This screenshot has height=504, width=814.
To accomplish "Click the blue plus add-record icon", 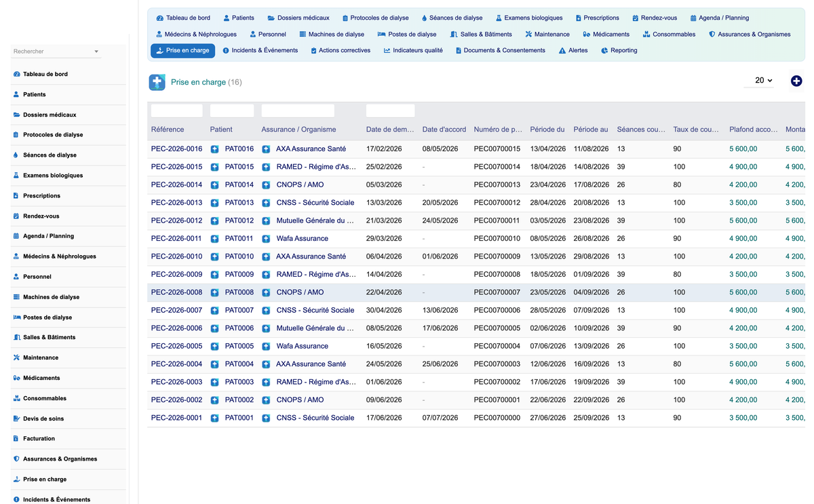I will pyautogui.click(x=796, y=81).
